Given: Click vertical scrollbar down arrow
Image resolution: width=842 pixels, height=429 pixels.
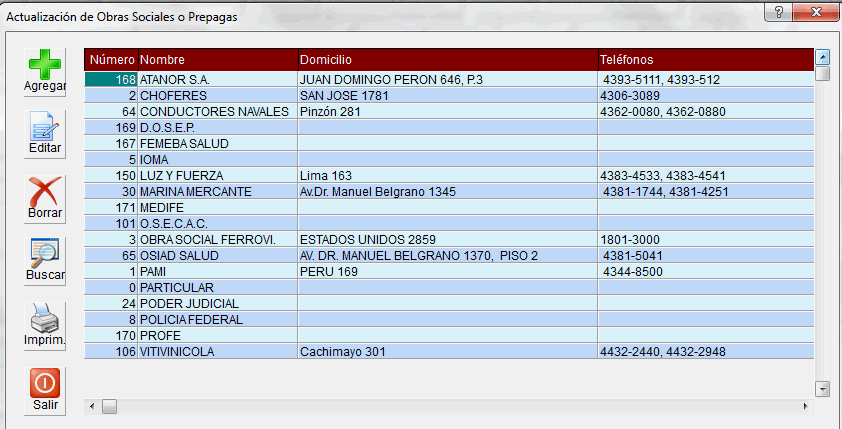Looking at the screenshot, I should tap(822, 389).
